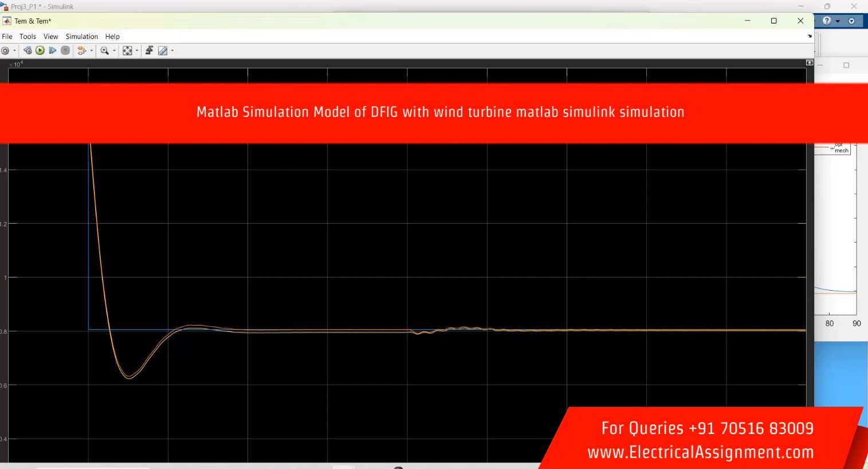This screenshot has height=469, width=868.
Task: Click the Highlight Simulink Block icon
Action: click(x=81, y=50)
